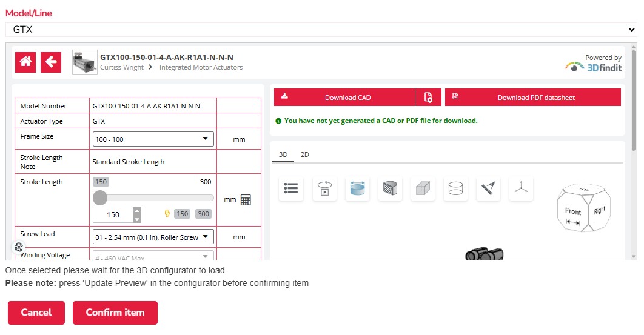Click the Stroke Length slider handle
This screenshot has height=335, width=644.
click(100, 198)
